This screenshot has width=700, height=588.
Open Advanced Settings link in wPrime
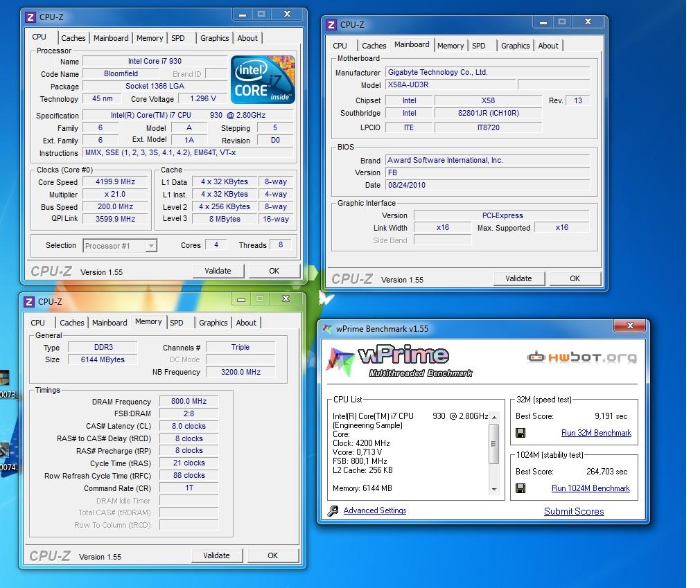(374, 511)
